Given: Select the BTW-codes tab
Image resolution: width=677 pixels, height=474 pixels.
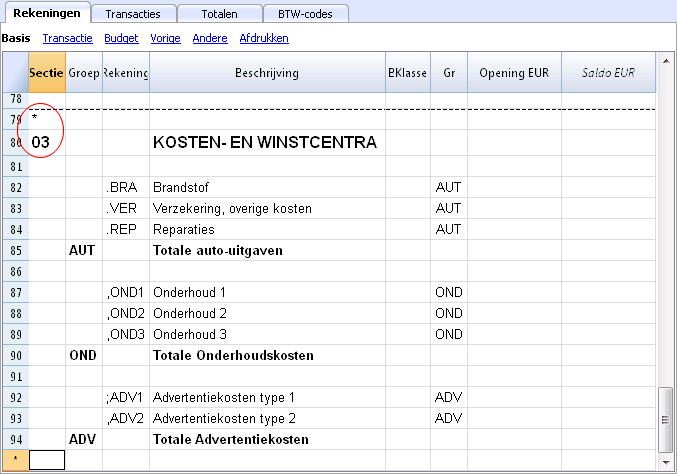Looking at the screenshot, I should 306,14.
